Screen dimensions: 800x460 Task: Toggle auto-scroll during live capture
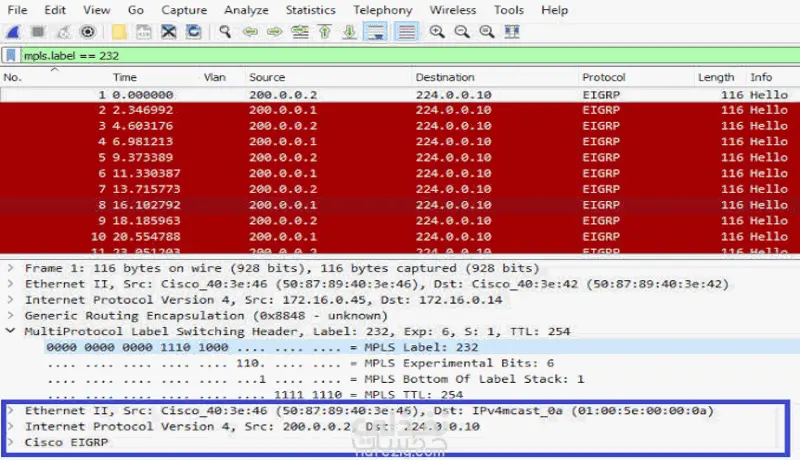376,32
